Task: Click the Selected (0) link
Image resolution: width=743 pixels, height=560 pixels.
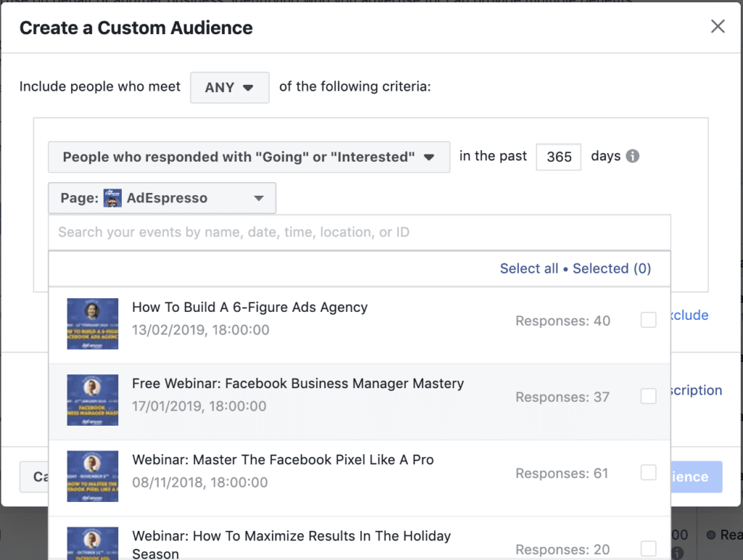Action: tap(612, 268)
